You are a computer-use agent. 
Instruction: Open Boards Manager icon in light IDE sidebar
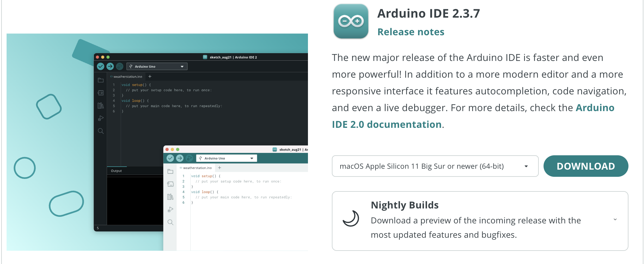pos(170,184)
